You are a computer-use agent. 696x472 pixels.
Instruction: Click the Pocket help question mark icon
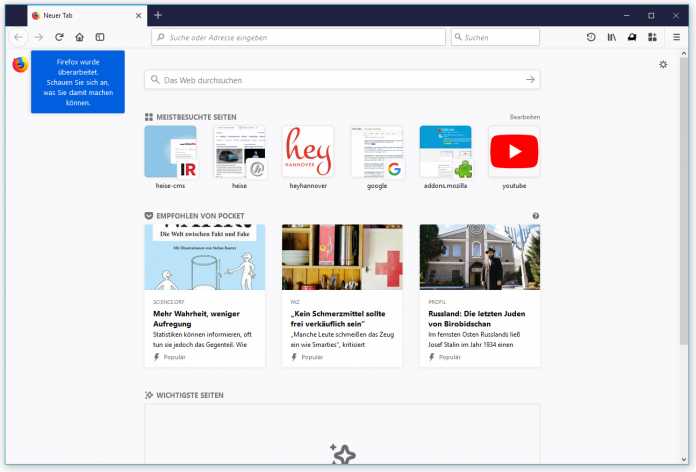pyautogui.click(x=536, y=215)
